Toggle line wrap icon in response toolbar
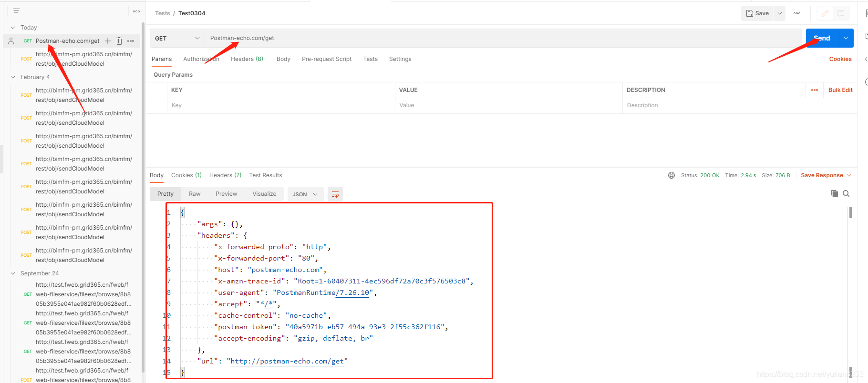This screenshot has height=383, width=868. click(335, 194)
